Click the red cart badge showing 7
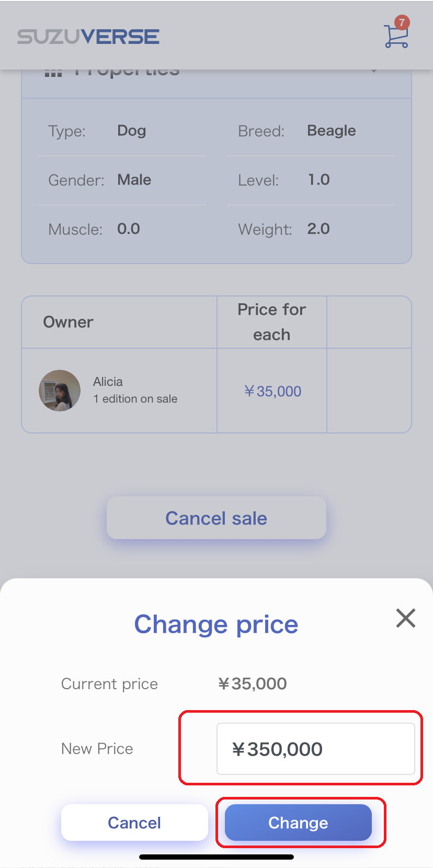 point(402,22)
